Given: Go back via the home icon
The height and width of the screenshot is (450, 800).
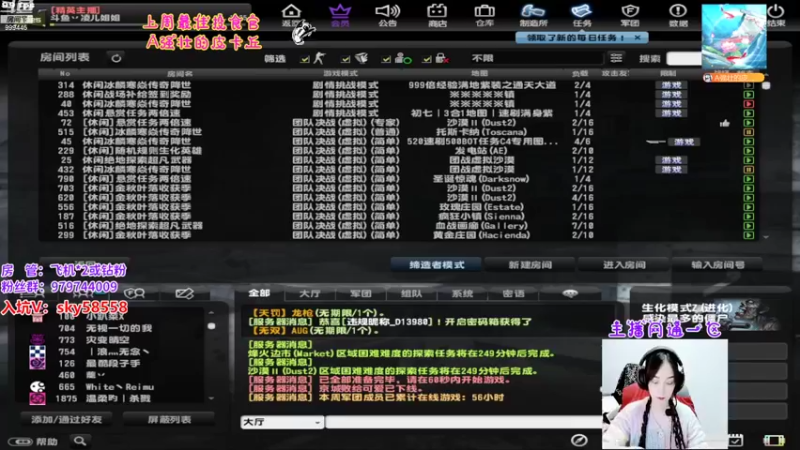Looking at the screenshot, I should (291, 15).
